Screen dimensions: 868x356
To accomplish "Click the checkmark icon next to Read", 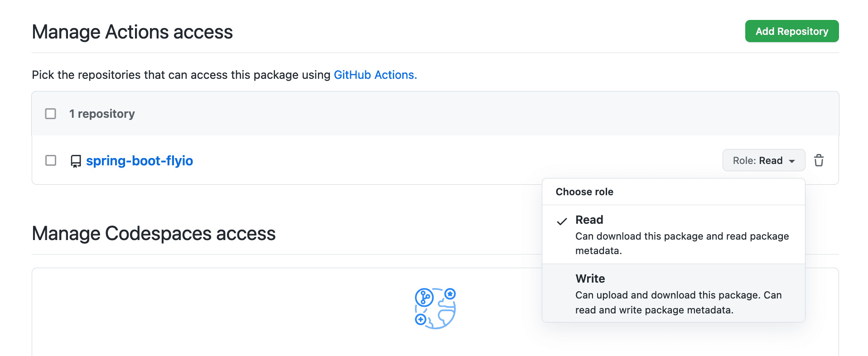I will [562, 221].
